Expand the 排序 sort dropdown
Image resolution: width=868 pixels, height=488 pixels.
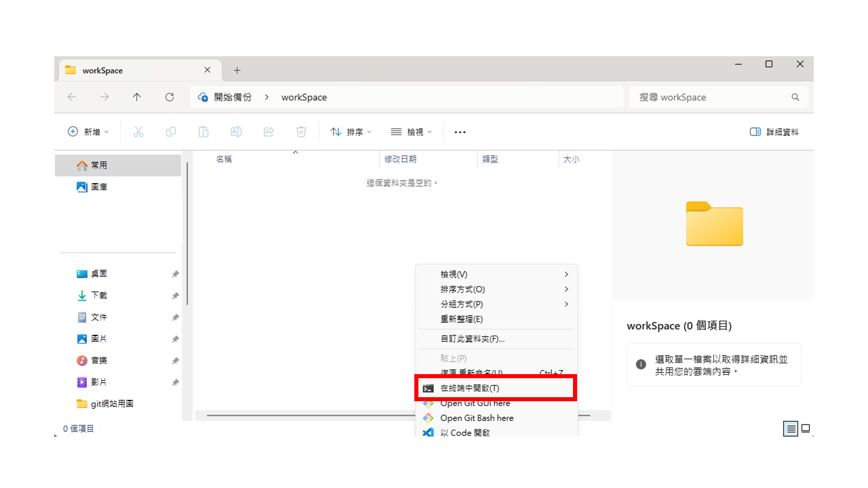tap(351, 132)
